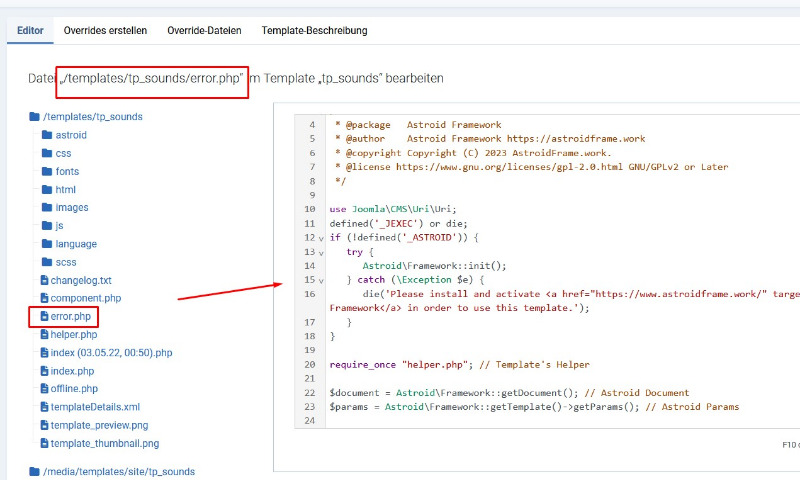Place cursor on the $params assignment line

click(x=534, y=407)
